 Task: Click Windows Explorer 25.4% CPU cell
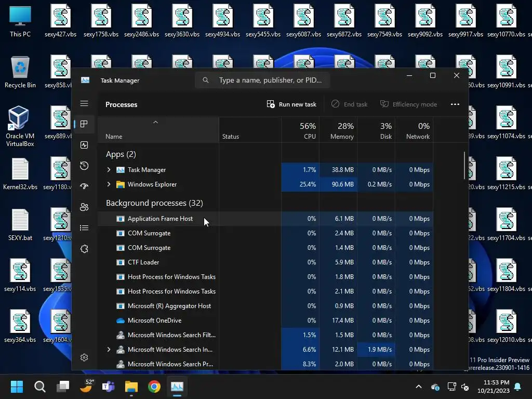(300, 184)
